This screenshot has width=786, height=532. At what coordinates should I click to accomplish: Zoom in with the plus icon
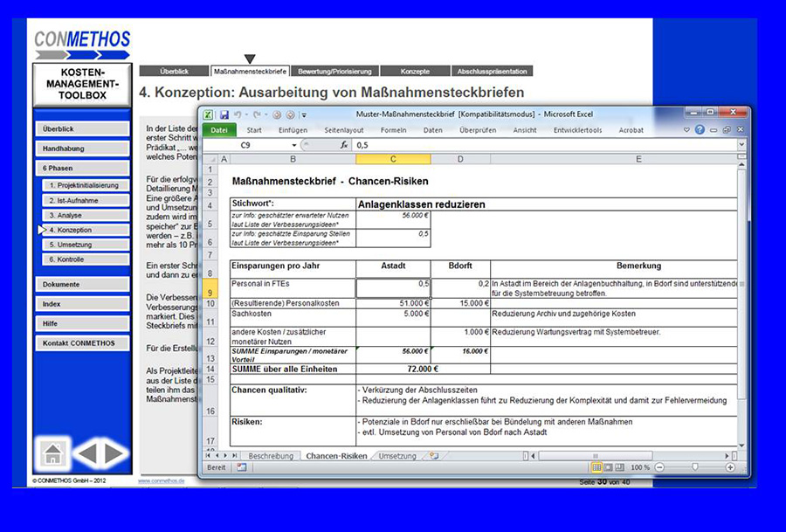733,468
